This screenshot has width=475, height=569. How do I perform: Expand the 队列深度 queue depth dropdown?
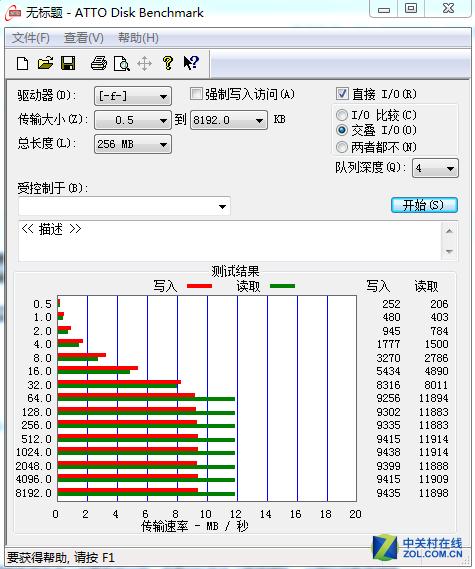tap(435, 168)
